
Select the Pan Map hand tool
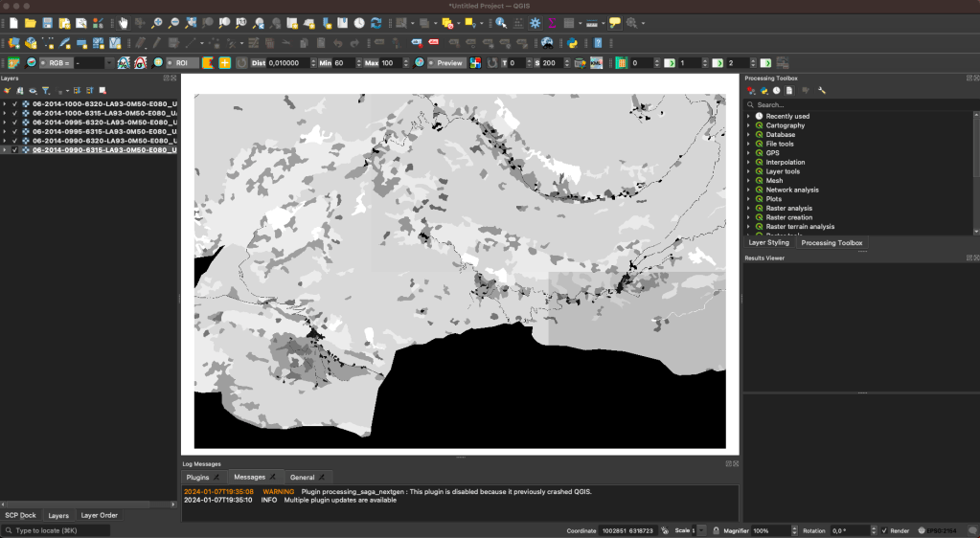(124, 23)
